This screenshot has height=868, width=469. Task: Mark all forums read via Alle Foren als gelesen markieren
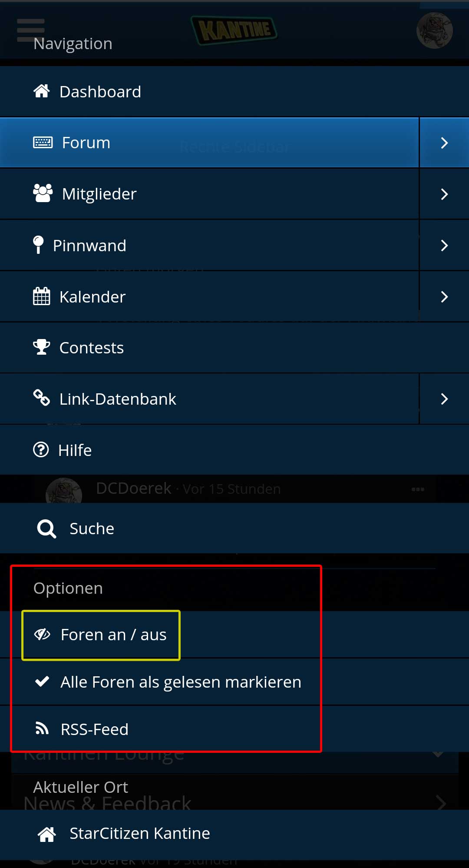coord(180,682)
